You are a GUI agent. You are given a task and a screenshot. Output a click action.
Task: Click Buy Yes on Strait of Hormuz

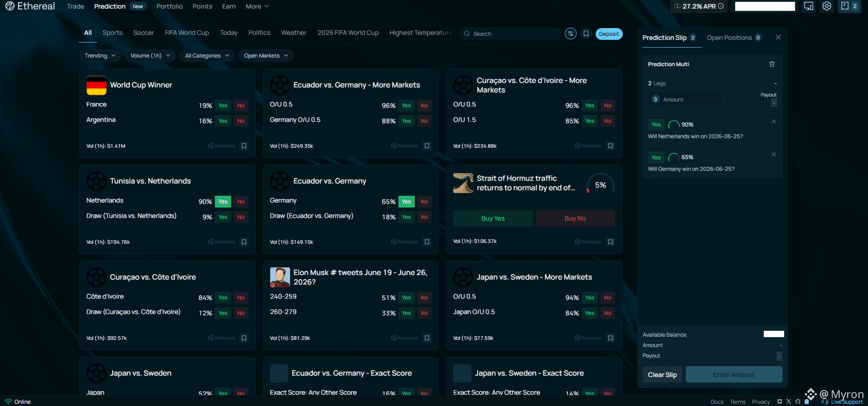pyautogui.click(x=493, y=218)
